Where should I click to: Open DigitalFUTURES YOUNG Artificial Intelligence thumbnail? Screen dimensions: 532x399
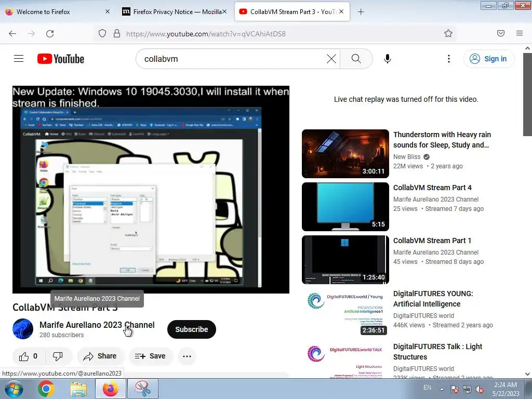pos(345,312)
